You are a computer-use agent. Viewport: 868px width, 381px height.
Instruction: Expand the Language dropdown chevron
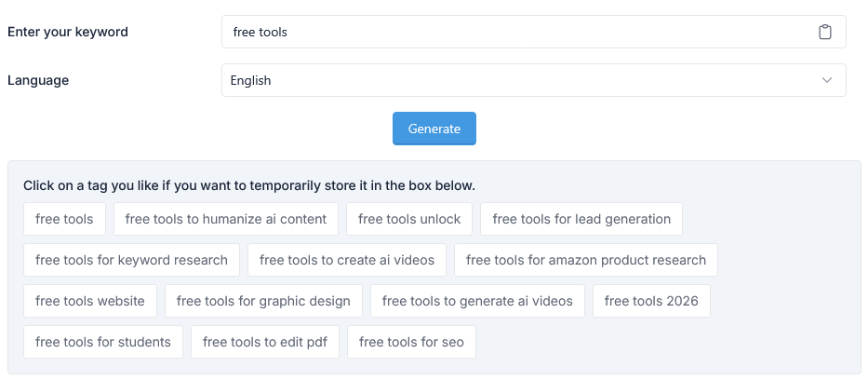coord(826,80)
